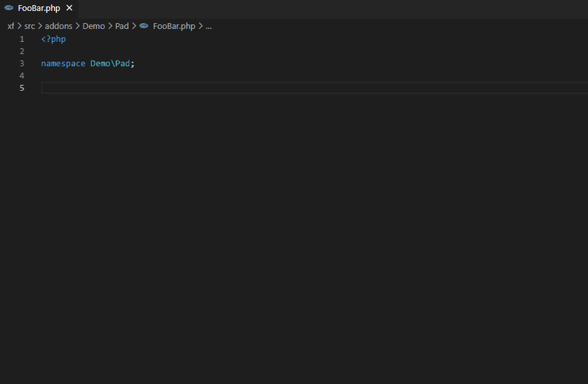
Task: Click the chevron between xf and src
Action: coord(19,26)
